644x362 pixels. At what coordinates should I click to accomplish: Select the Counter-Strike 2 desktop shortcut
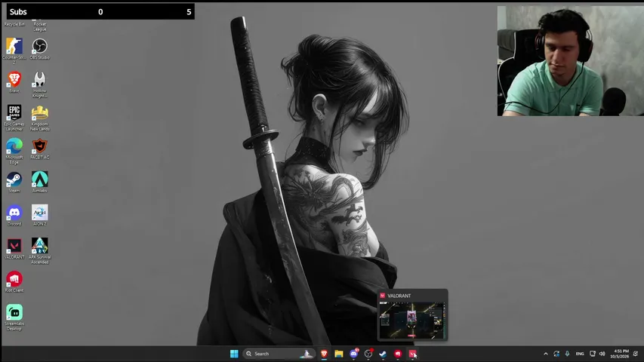(x=14, y=51)
